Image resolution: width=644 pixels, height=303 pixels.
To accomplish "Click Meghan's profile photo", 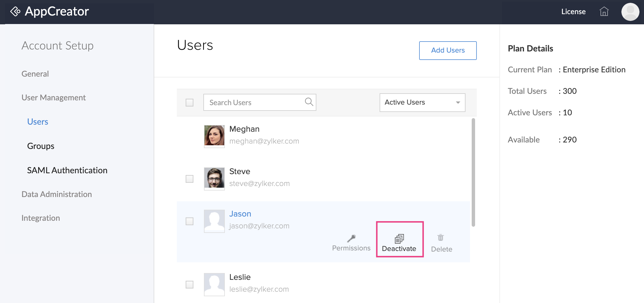I will point(214,136).
